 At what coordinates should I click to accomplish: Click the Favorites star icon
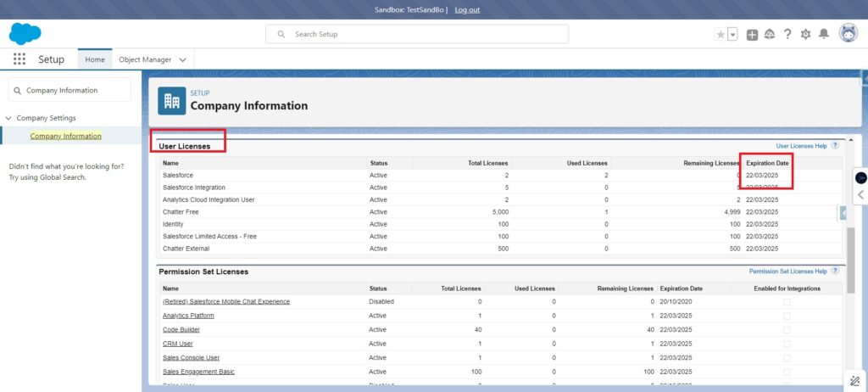pos(721,34)
